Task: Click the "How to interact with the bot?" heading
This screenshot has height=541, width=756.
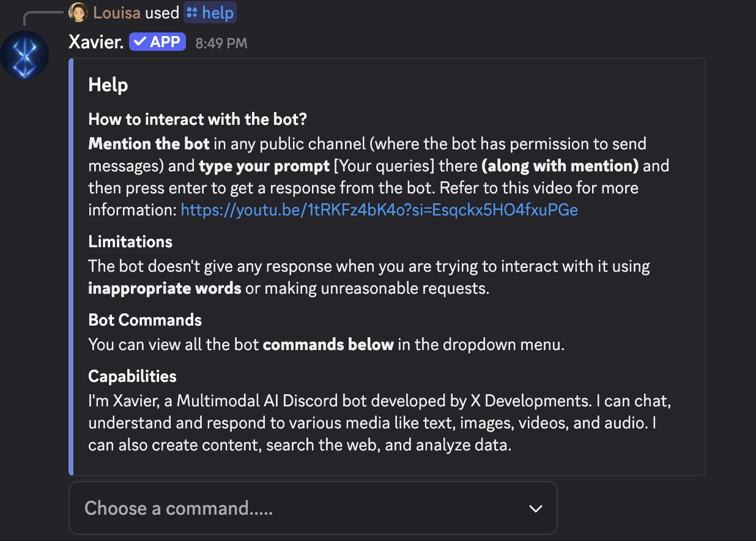Action: pyautogui.click(x=198, y=119)
